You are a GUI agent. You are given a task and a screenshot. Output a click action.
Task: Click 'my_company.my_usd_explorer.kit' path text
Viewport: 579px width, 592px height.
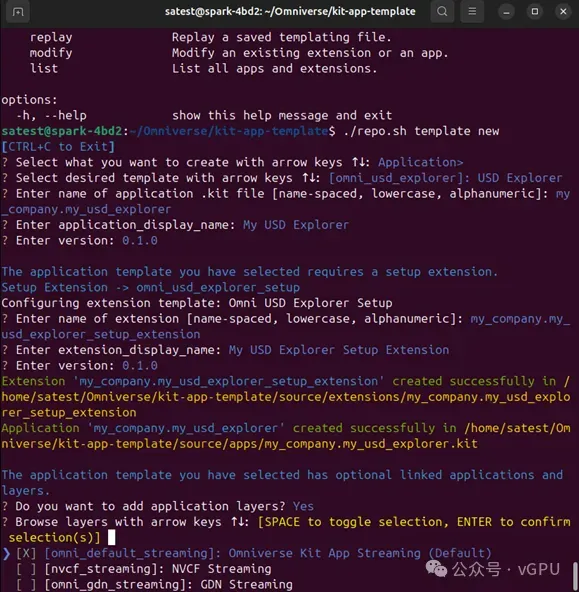371,444
